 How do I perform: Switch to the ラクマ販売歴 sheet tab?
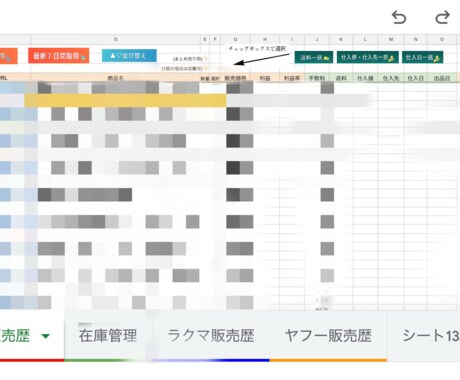[211, 335]
